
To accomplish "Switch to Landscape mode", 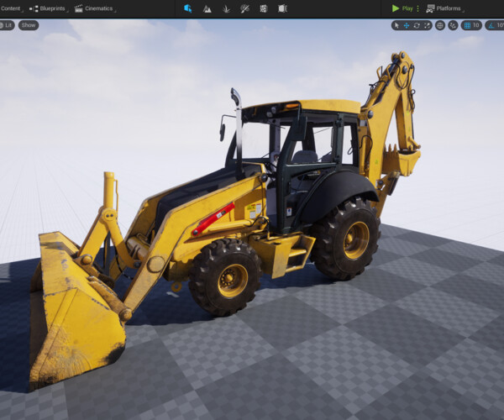I will pos(207,8).
